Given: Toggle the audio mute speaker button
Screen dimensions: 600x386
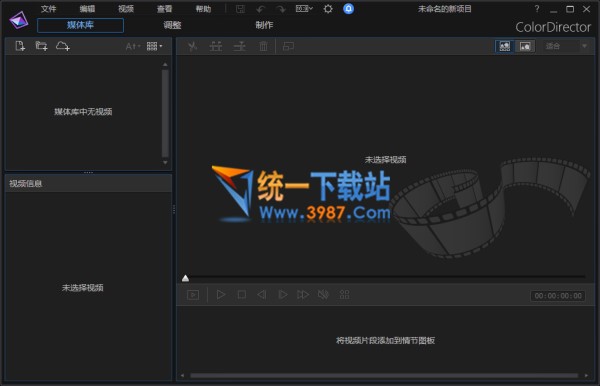Looking at the screenshot, I should click(x=323, y=295).
